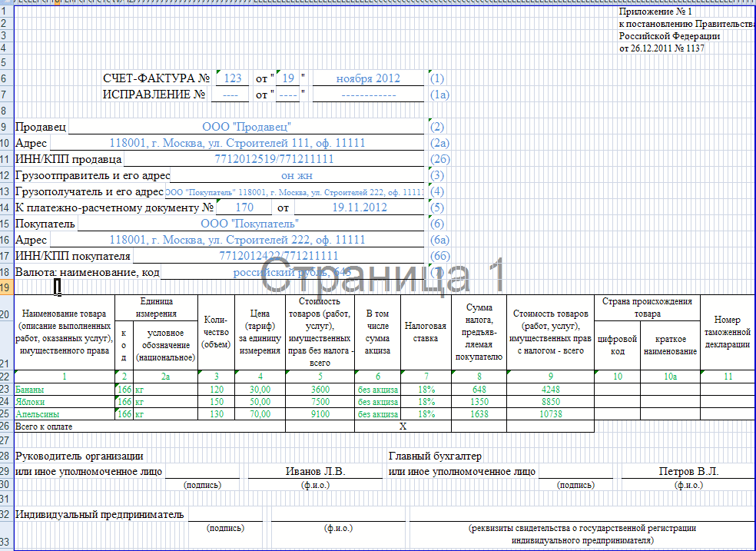This screenshot has width=756, height=551.
Task: Select quantity '120' for Бананы
Action: (x=217, y=389)
